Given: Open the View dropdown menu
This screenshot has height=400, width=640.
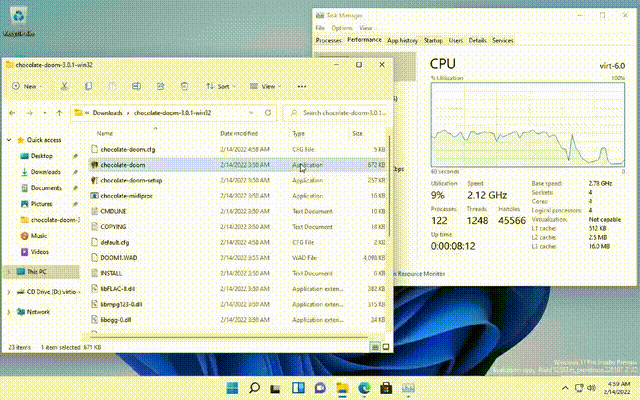Looking at the screenshot, I should pyautogui.click(x=268, y=87).
